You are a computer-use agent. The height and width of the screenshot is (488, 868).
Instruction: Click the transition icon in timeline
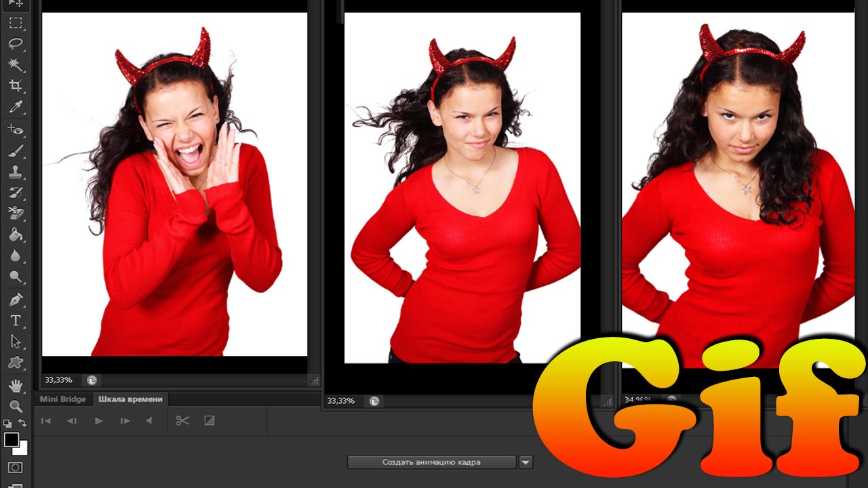pyautogui.click(x=210, y=421)
